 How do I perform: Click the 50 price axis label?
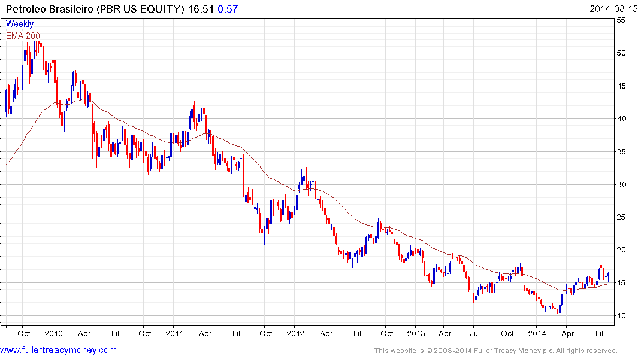click(x=621, y=53)
